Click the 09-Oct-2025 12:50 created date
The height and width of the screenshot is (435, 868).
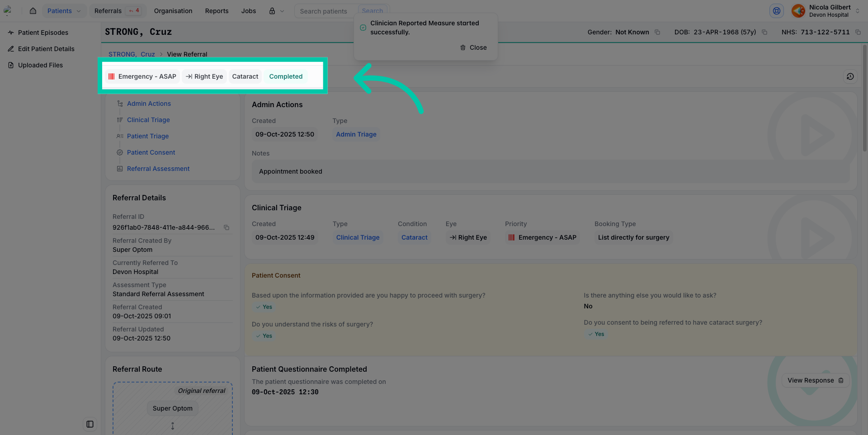pos(285,134)
